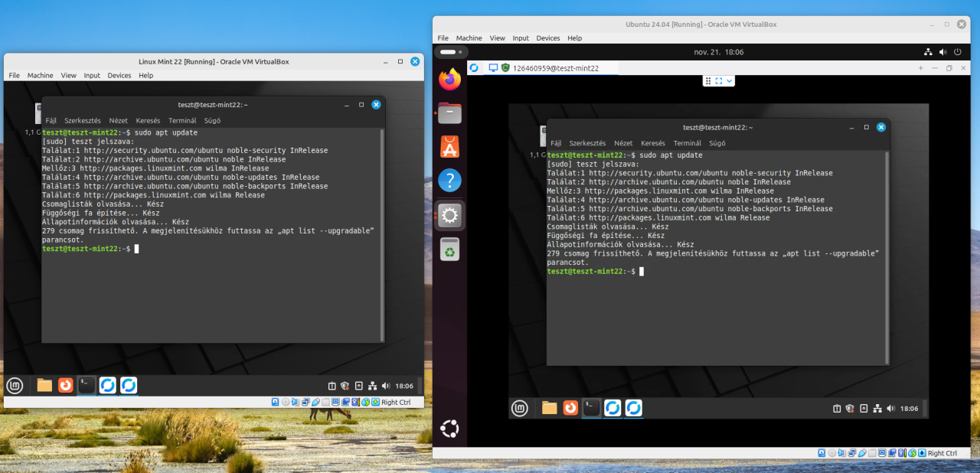Image resolution: width=980 pixels, height=473 pixels.
Task: Open the file manager in the Ubuntu VM remote session panel
Action: tap(549, 408)
